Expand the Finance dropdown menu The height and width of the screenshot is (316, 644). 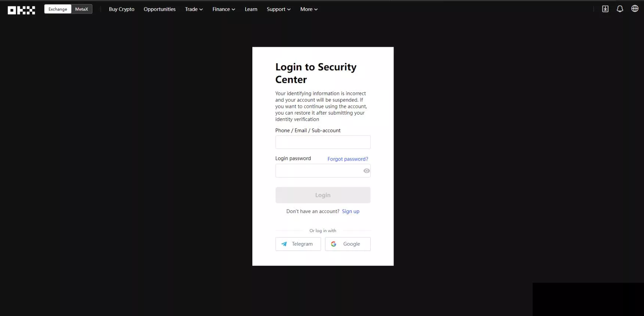[224, 9]
